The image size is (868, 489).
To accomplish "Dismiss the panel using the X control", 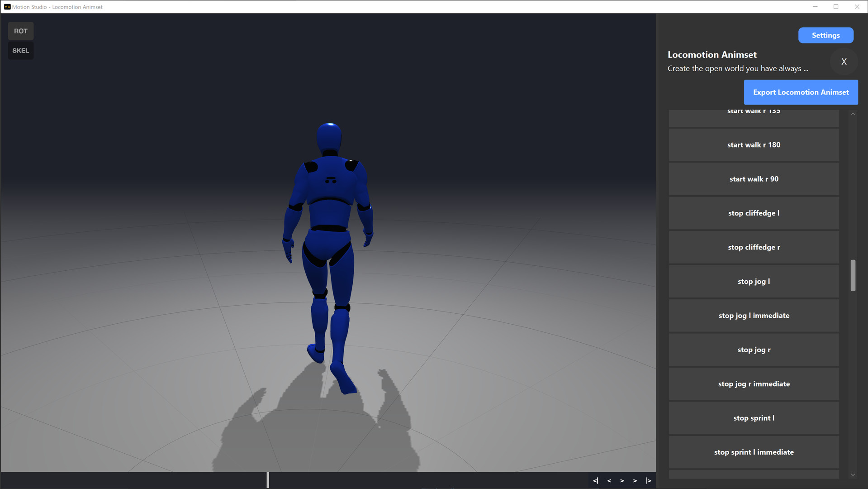I will (x=844, y=62).
